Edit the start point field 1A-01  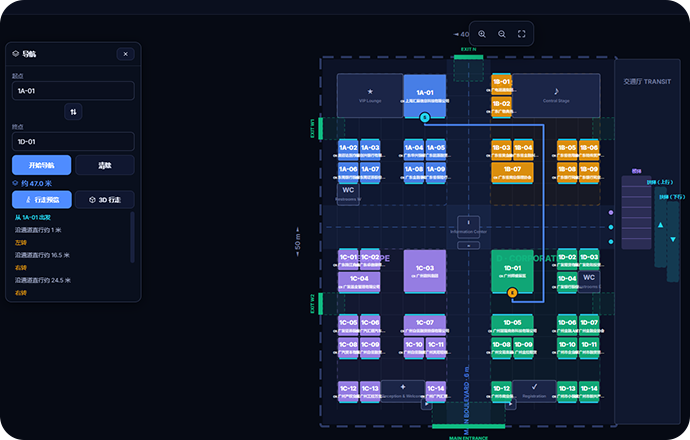coord(73,91)
